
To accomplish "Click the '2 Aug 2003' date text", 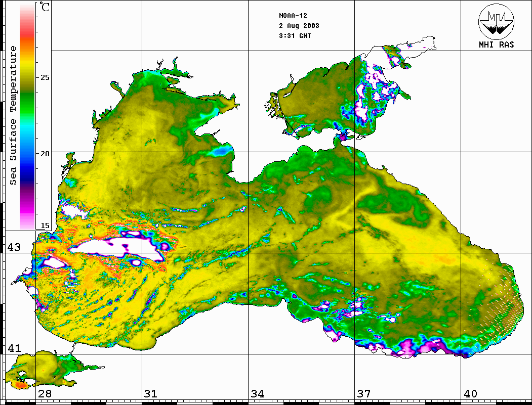I will (299, 26).
